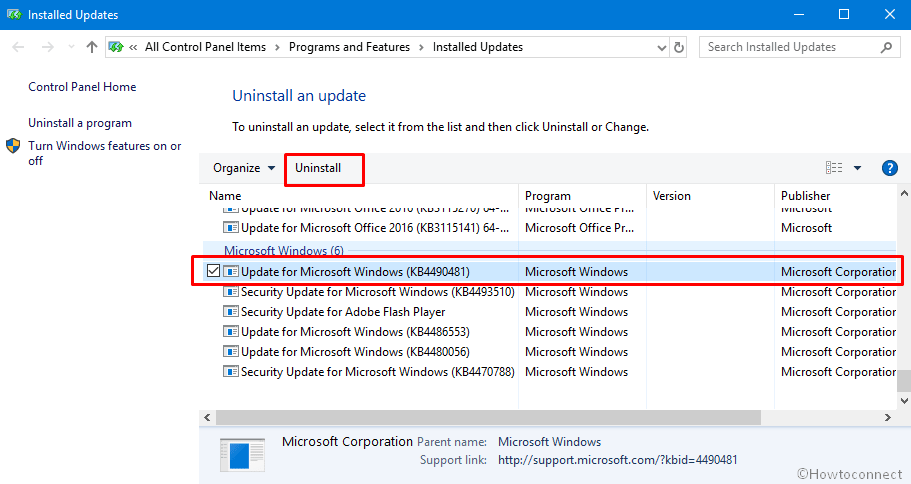The width and height of the screenshot is (911, 484).
Task: Go up one level with up arrow
Action: 92,47
